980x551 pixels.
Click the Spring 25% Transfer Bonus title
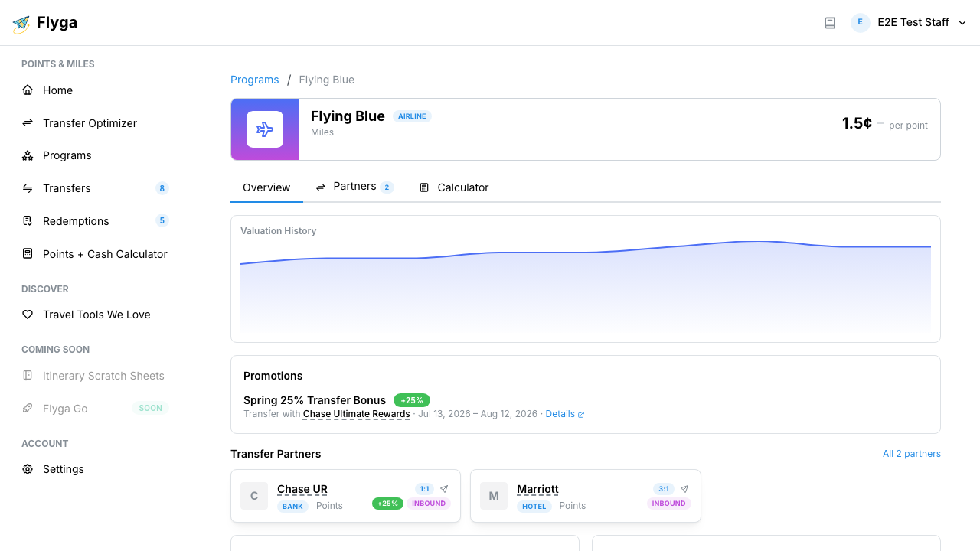[315, 400]
